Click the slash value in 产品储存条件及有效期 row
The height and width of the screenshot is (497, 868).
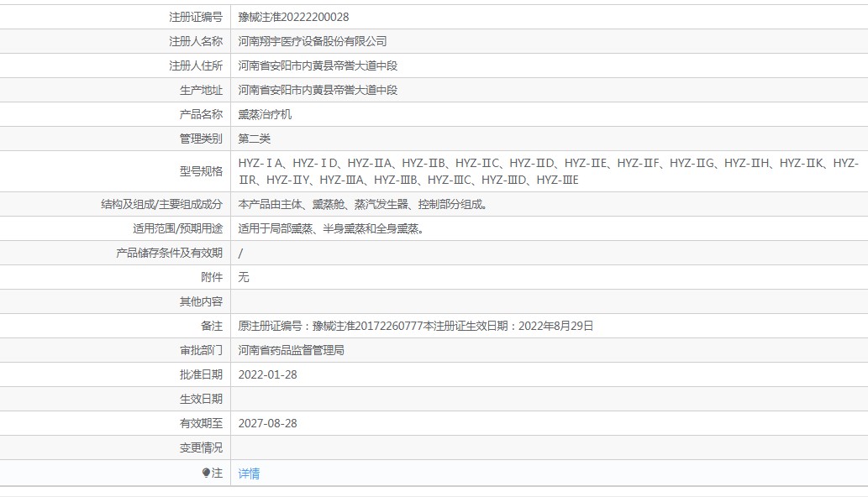coord(240,254)
